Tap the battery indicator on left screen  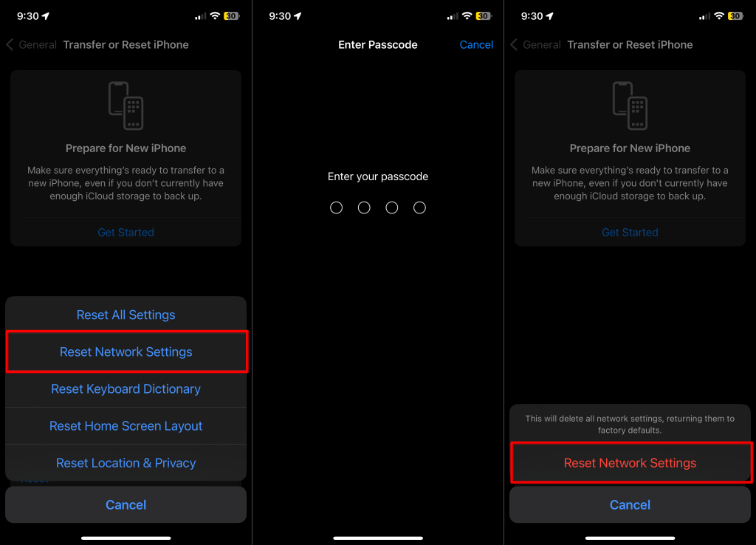click(231, 16)
